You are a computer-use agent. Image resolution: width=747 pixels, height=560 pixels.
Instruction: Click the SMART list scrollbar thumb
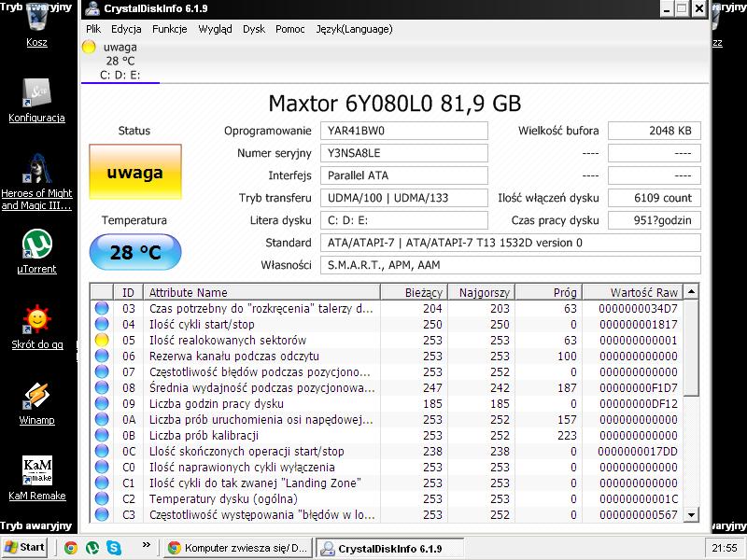691,347
